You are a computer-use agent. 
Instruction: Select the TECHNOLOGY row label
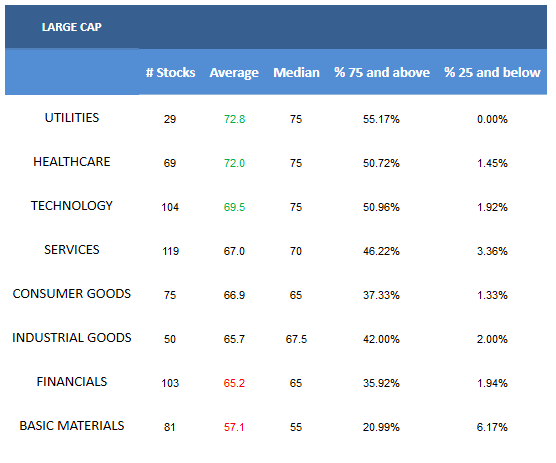[72, 206]
